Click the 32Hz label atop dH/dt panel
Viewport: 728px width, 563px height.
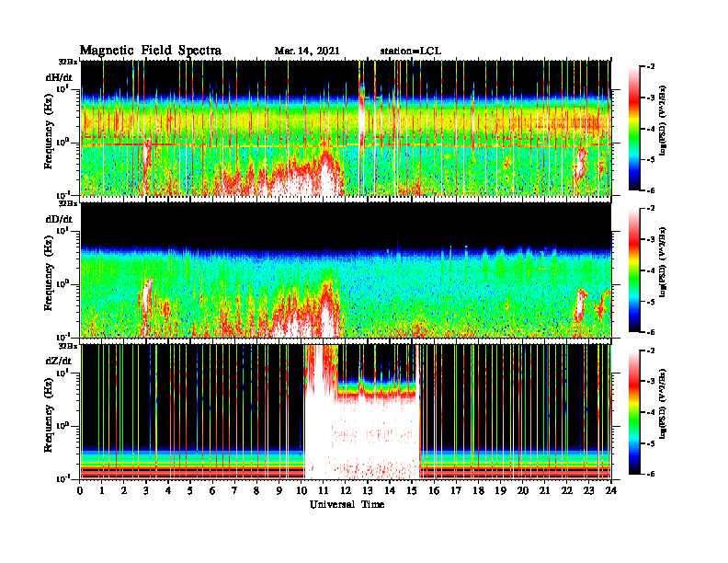[67, 62]
